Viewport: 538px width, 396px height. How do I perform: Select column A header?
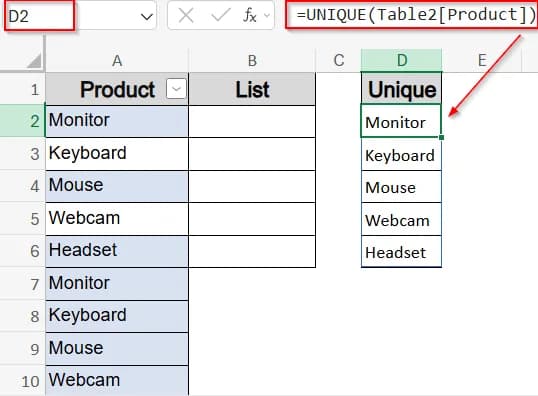[x=117, y=61]
